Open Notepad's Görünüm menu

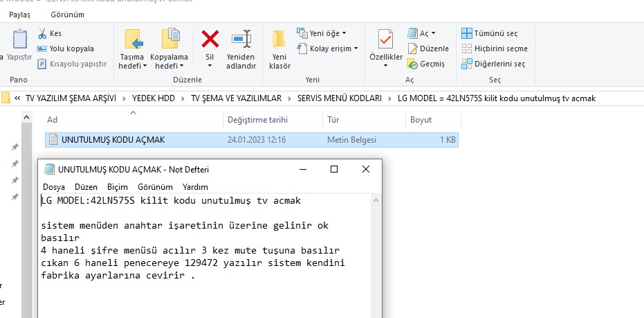(155, 187)
